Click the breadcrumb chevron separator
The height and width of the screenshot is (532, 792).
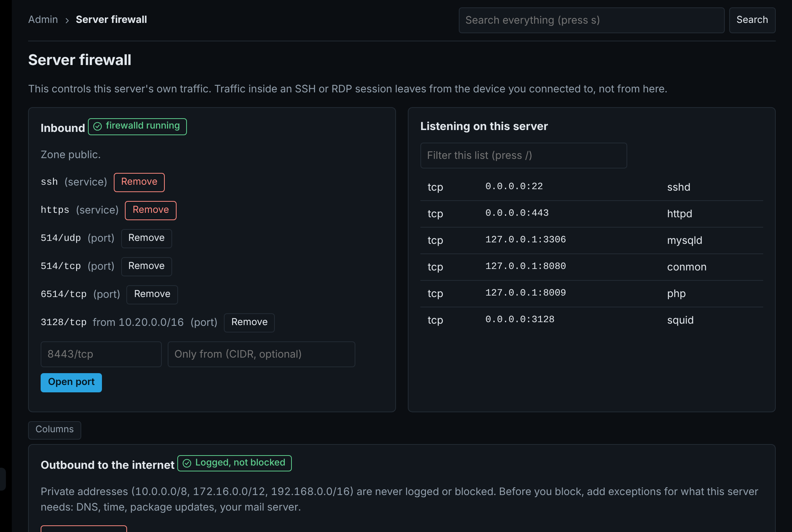coord(67,20)
